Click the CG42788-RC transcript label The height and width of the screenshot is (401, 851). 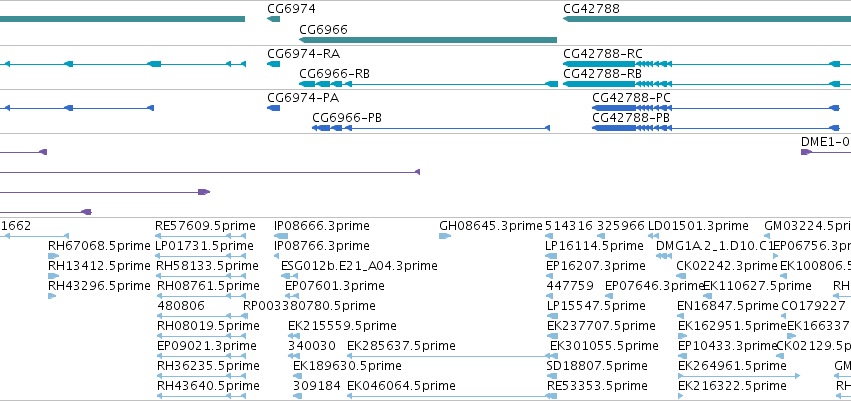tap(602, 54)
